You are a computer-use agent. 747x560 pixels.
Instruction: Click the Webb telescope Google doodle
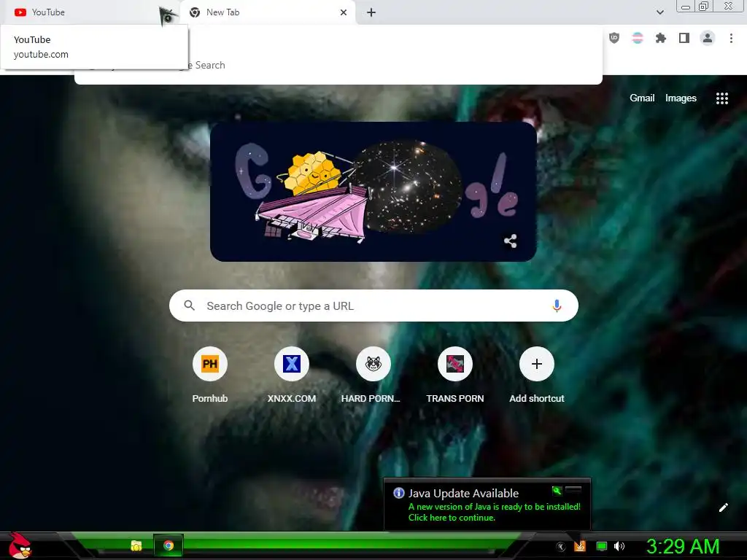click(373, 192)
